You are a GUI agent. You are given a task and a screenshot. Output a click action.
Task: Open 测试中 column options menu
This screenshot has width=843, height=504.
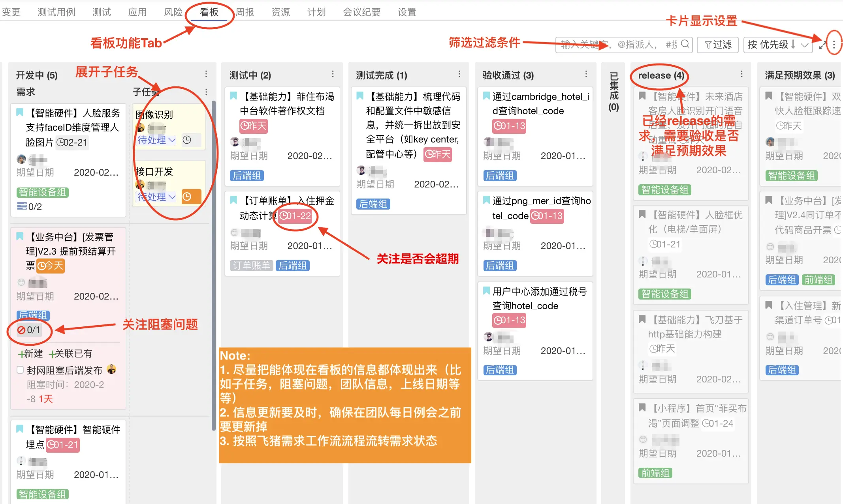[x=333, y=74]
